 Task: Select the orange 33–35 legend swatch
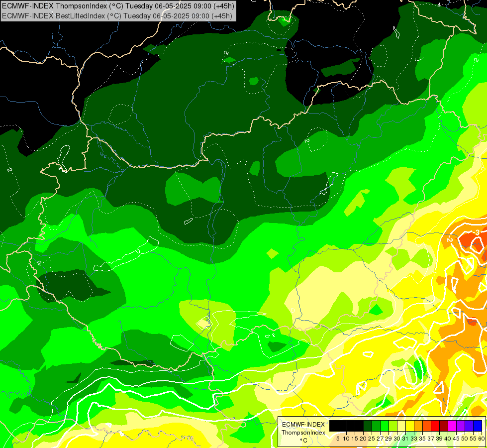(418, 426)
